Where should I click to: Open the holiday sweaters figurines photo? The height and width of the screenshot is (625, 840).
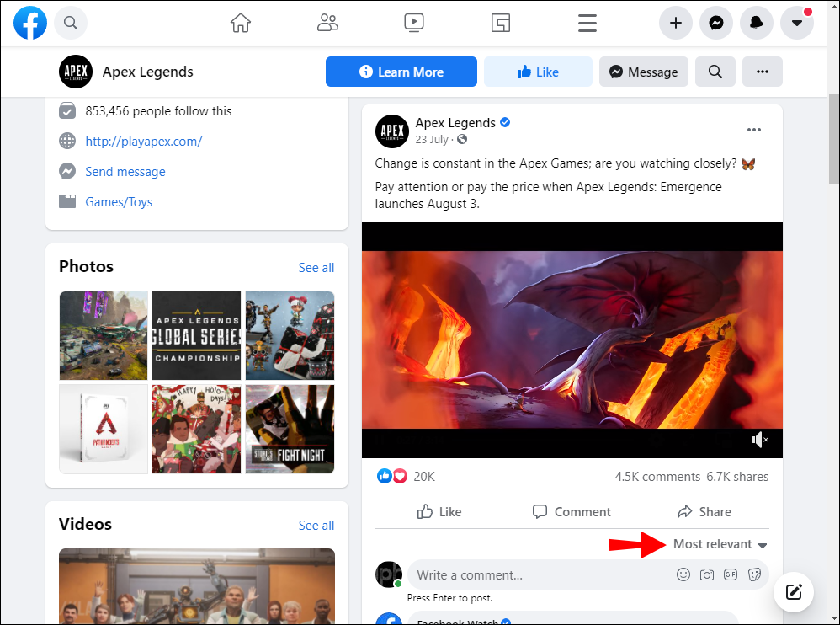tap(290, 335)
